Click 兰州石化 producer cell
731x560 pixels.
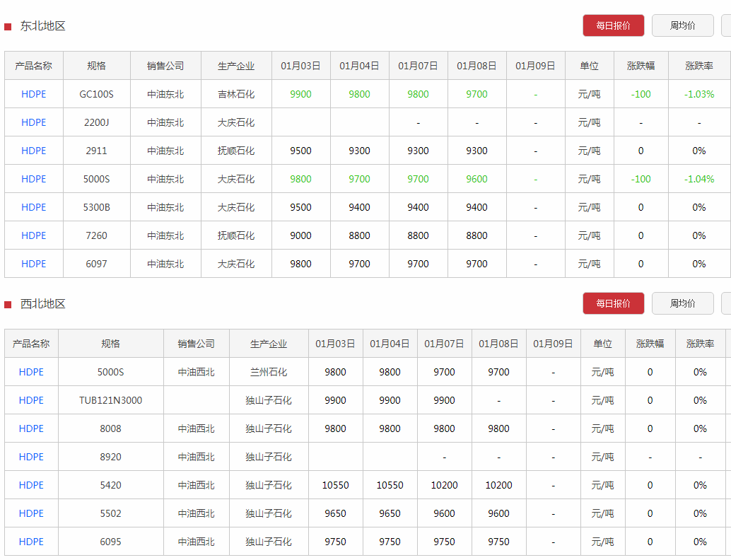(269, 372)
